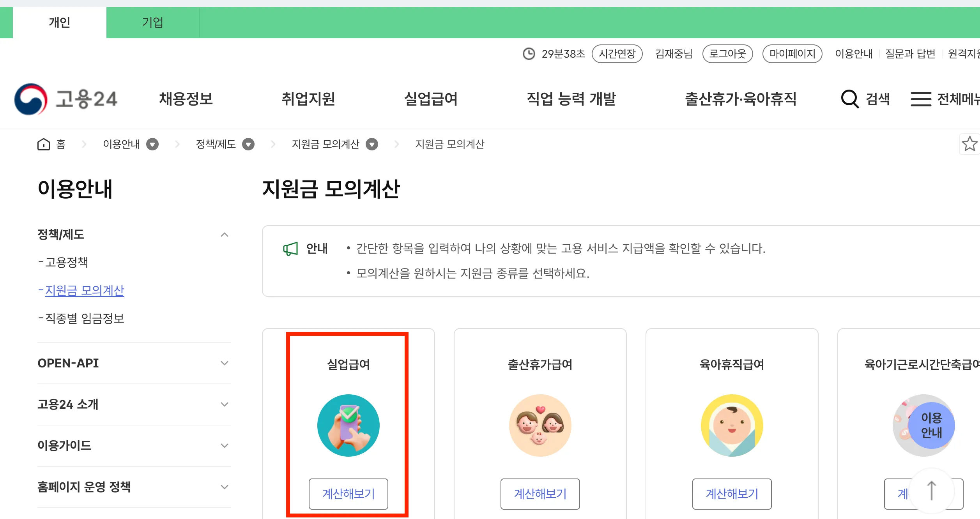Expand the 홈페이지 운영 정책 section

click(x=224, y=486)
